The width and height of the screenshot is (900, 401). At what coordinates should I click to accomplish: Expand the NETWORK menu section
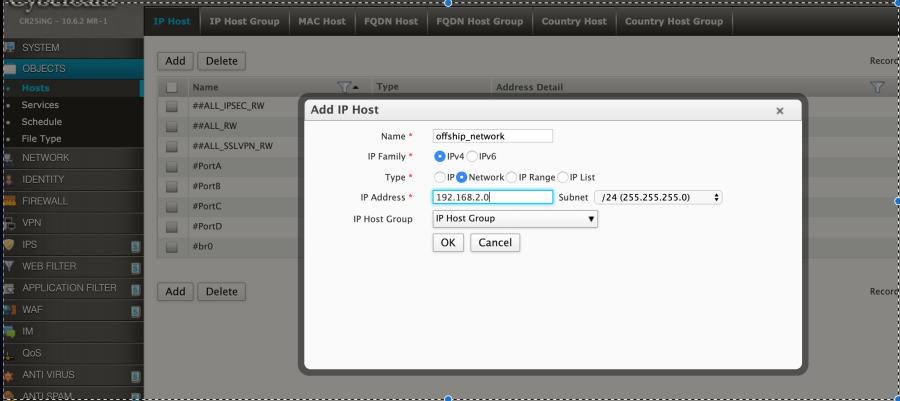(46, 158)
